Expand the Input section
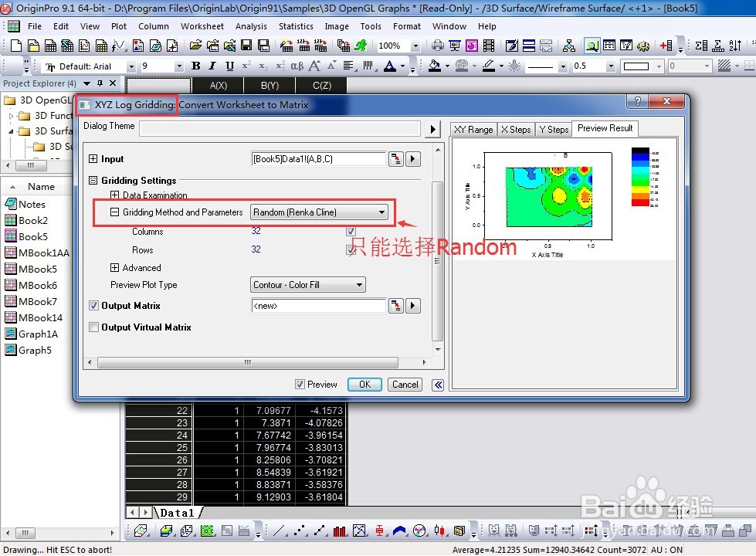This screenshot has height=556, width=756. (x=93, y=158)
